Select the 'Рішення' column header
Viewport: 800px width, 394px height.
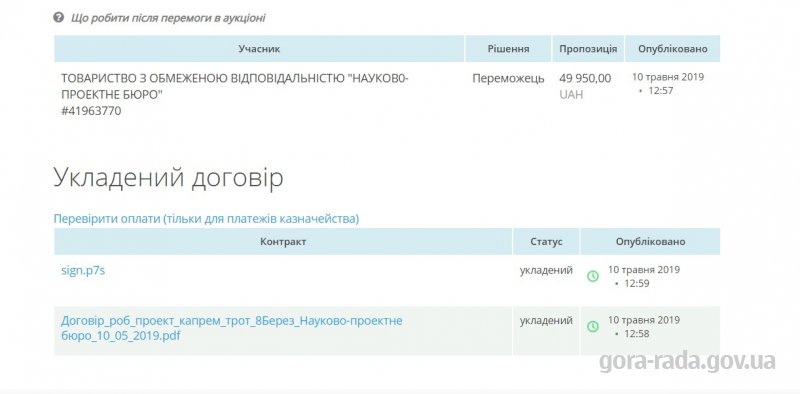pos(508,49)
